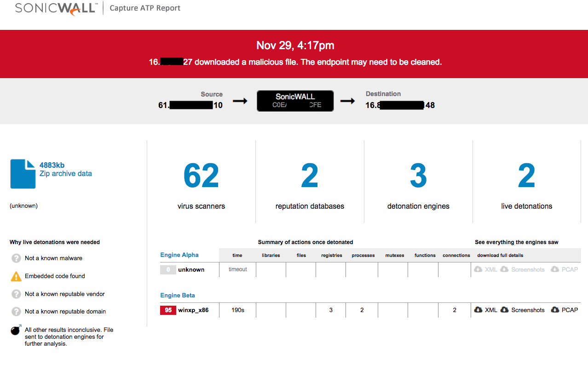Viewport: 588px width, 376px height.
Task: Click connections value 2 in Engine Beta row
Action: click(x=455, y=310)
